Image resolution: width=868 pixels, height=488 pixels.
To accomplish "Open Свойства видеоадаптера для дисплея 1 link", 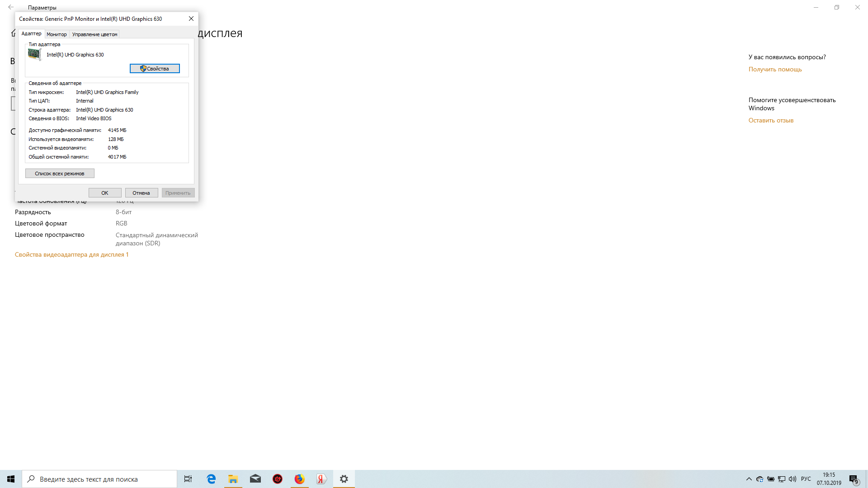I will point(71,254).
